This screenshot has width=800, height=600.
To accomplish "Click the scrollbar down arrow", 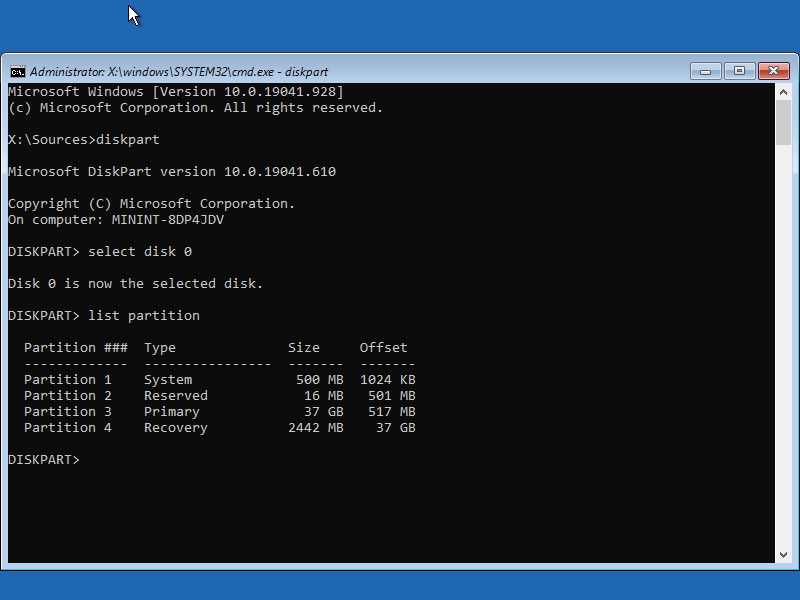I will pyautogui.click(x=784, y=555).
